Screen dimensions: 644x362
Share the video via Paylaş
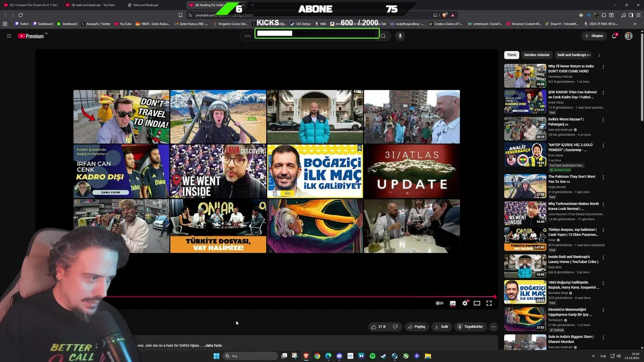[417, 327]
